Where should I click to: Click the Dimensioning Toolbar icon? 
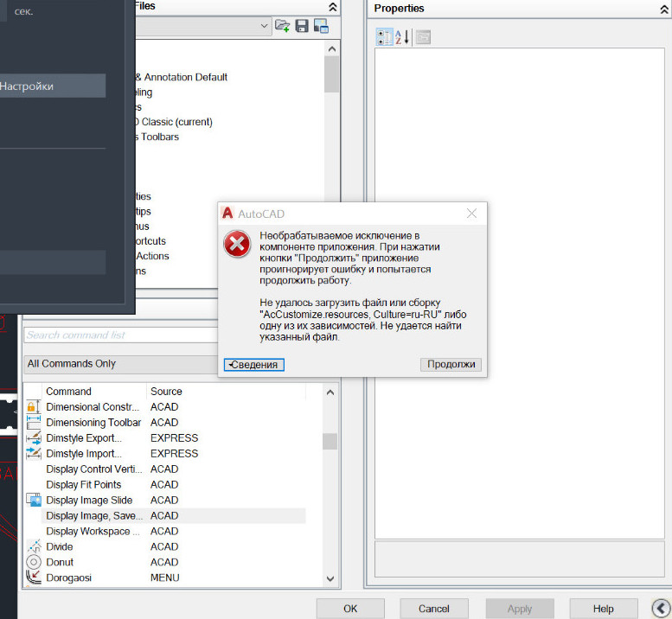pos(34,422)
